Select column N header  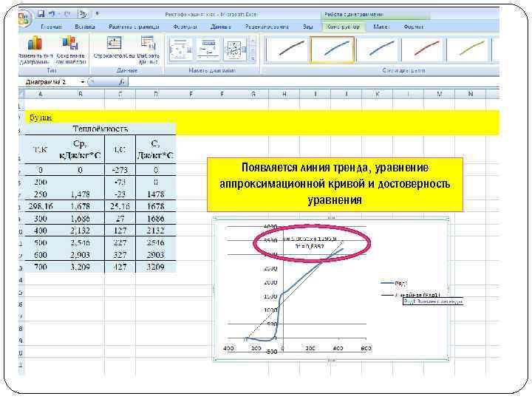[x=470, y=94]
